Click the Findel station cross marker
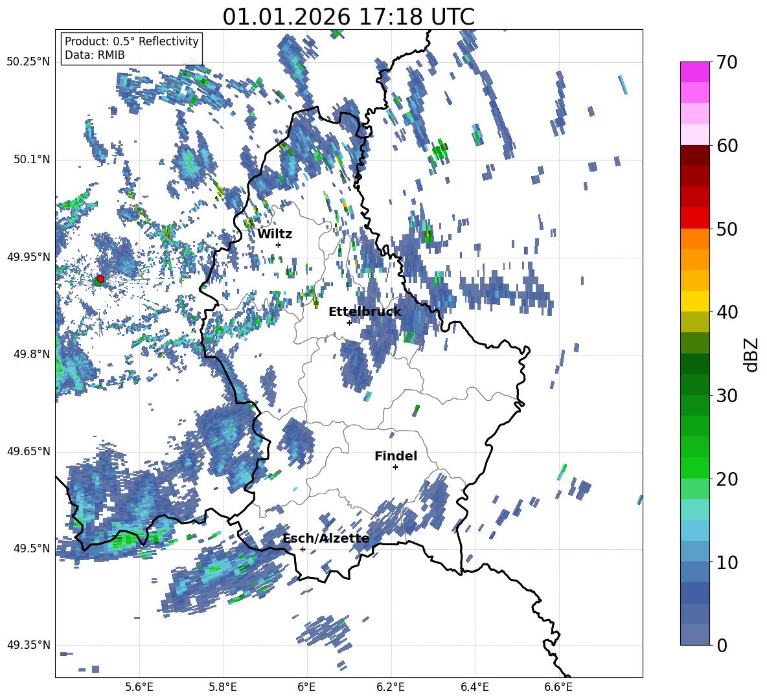 [x=395, y=468]
